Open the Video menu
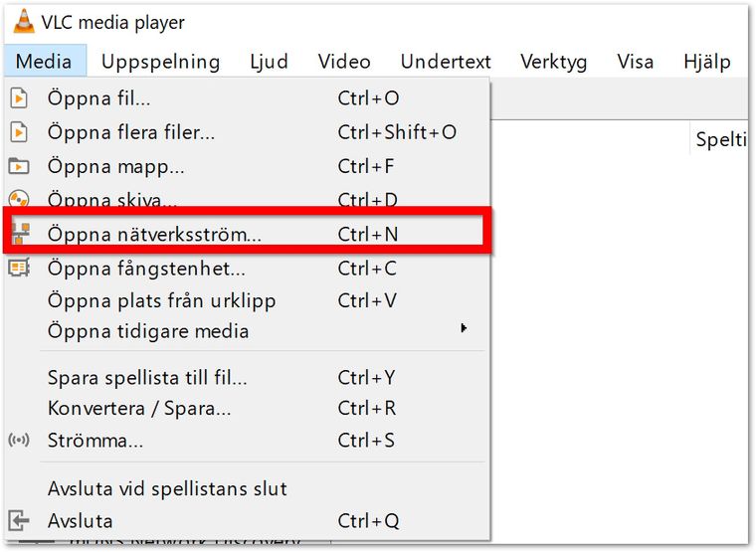The width and height of the screenshot is (756, 552). click(344, 62)
